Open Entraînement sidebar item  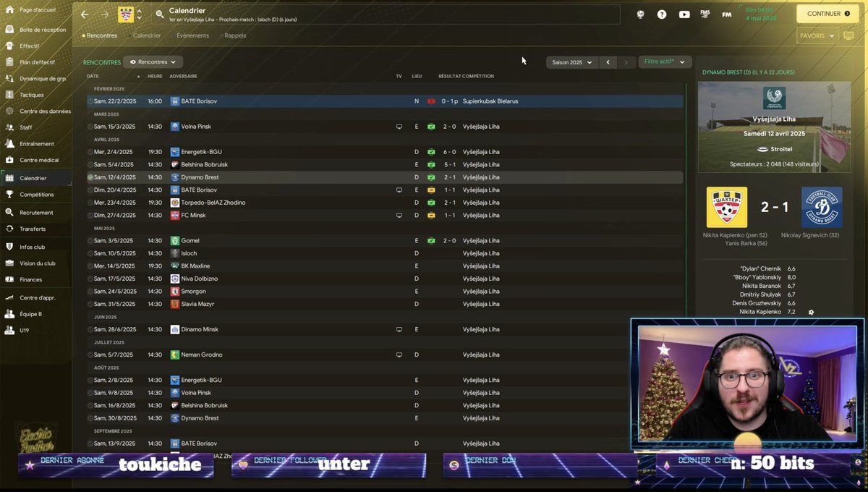[36, 144]
